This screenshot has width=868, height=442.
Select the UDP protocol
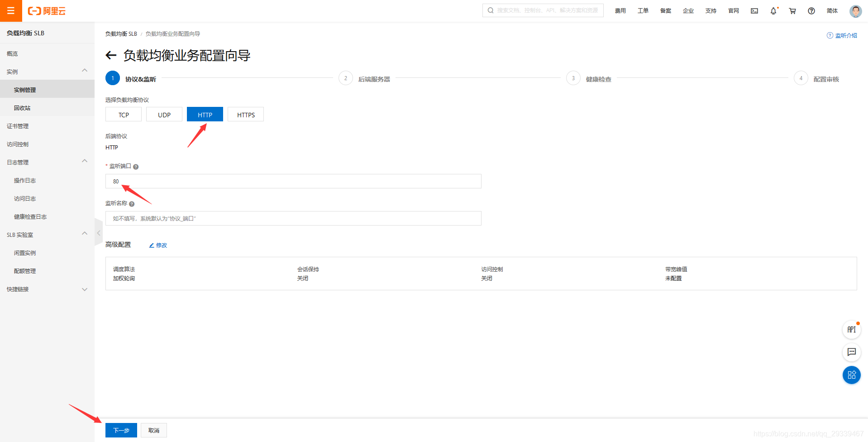click(164, 115)
